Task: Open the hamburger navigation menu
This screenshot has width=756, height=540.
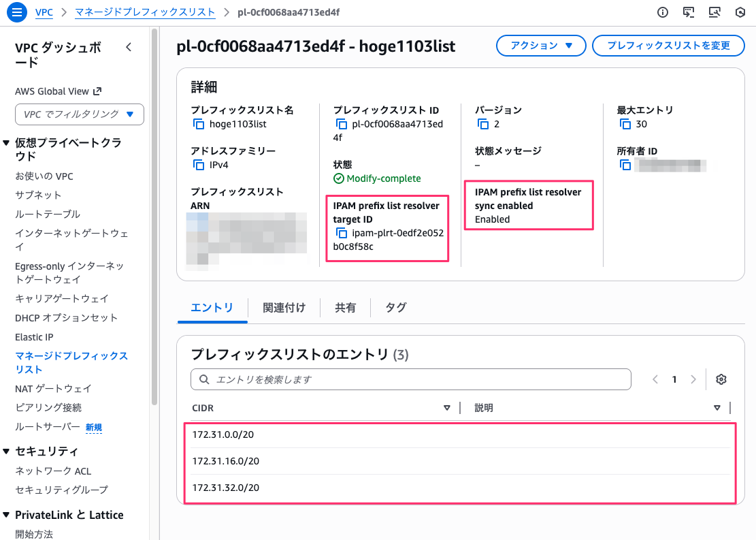Action: tap(16, 12)
